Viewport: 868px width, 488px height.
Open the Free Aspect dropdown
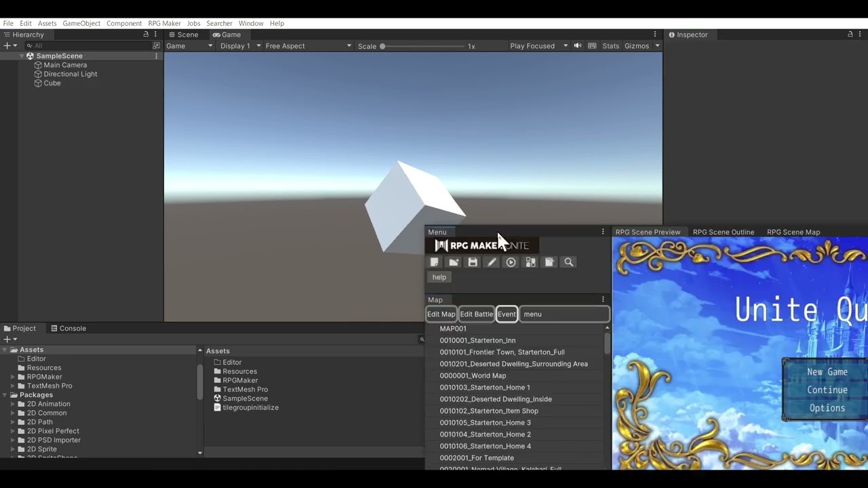(309, 46)
